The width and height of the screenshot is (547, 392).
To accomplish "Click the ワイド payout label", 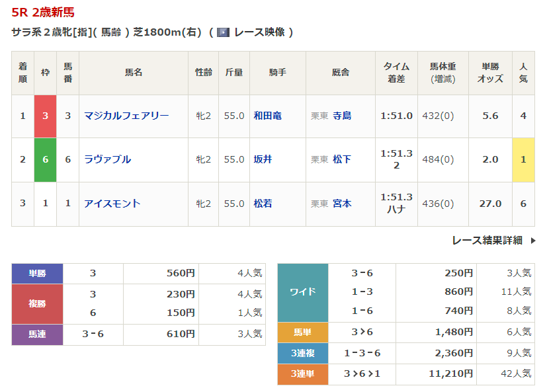I will pyautogui.click(x=303, y=292).
